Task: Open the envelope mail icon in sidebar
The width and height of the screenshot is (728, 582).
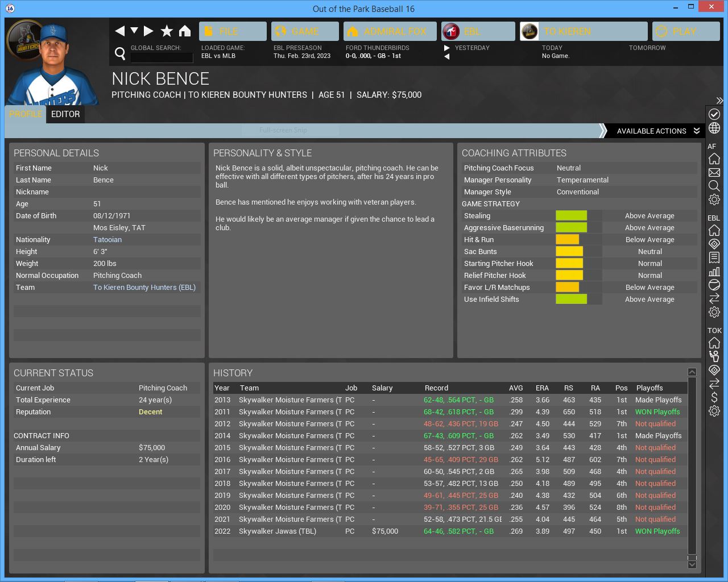Action: click(x=714, y=172)
